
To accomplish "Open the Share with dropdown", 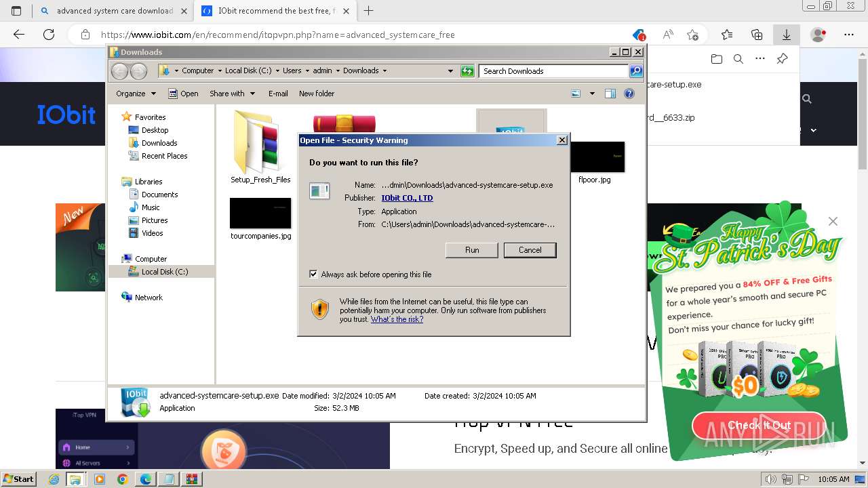I will click(x=232, y=94).
